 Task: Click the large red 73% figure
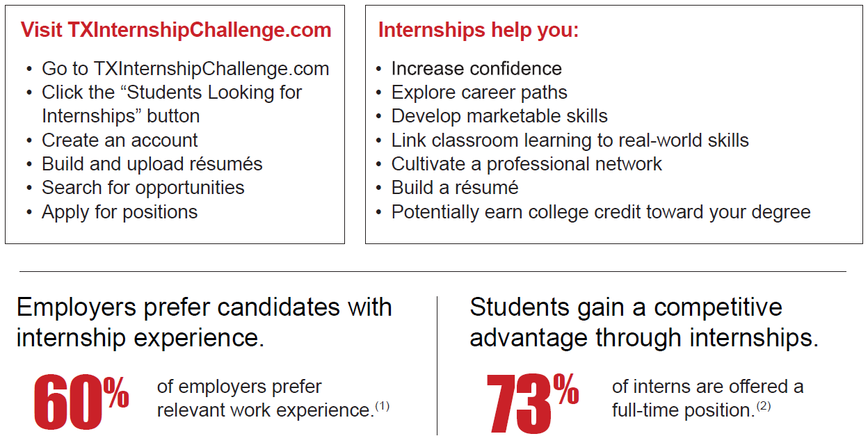coord(533,403)
